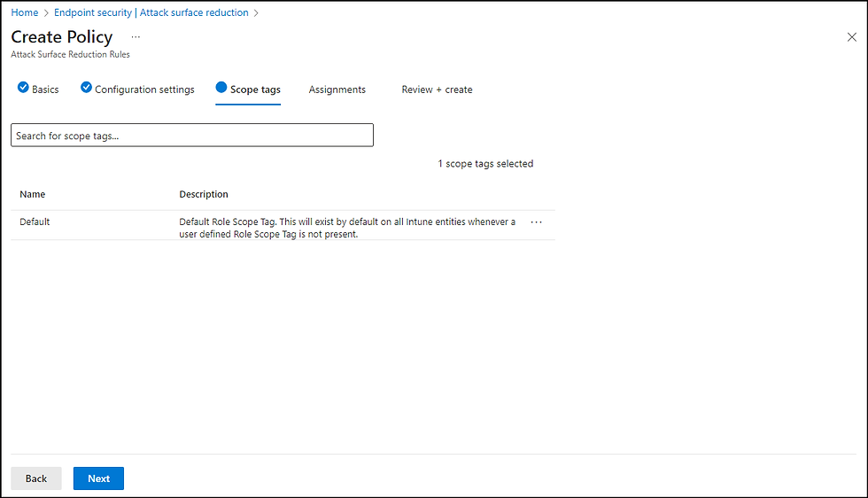Open the Default scope tag ellipsis menu
Viewport: 868px width, 498px height.
click(536, 222)
